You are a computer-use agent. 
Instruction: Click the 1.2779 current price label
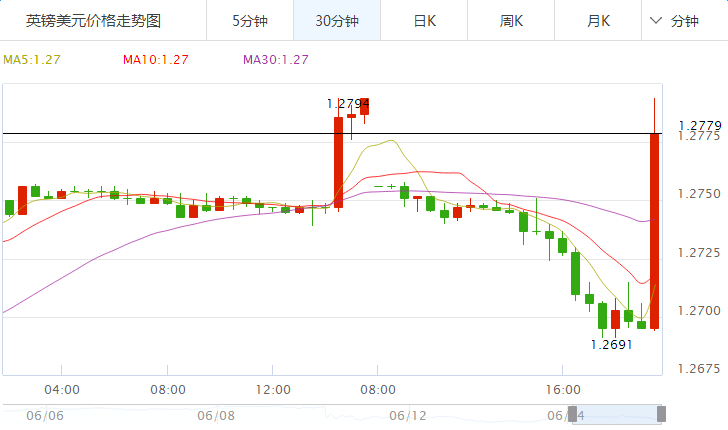[700, 125]
